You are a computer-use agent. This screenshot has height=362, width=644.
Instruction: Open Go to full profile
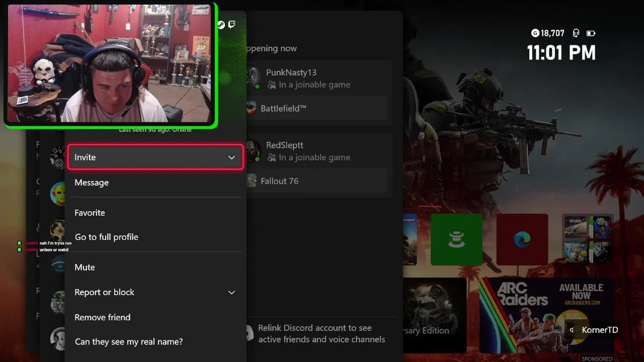[155, 237]
